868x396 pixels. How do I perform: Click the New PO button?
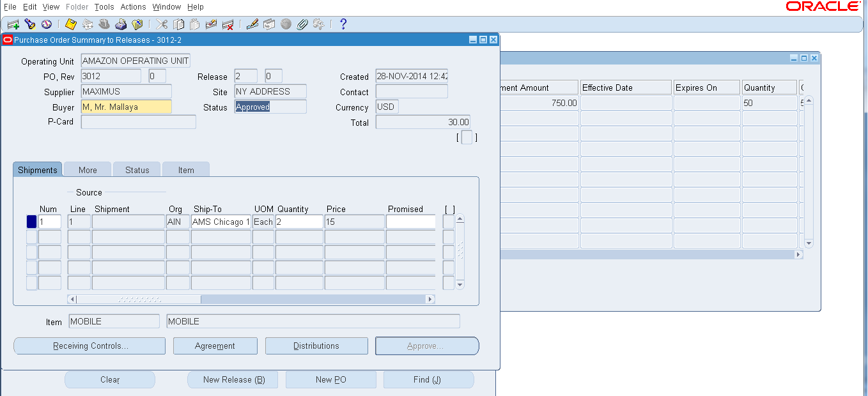point(331,380)
